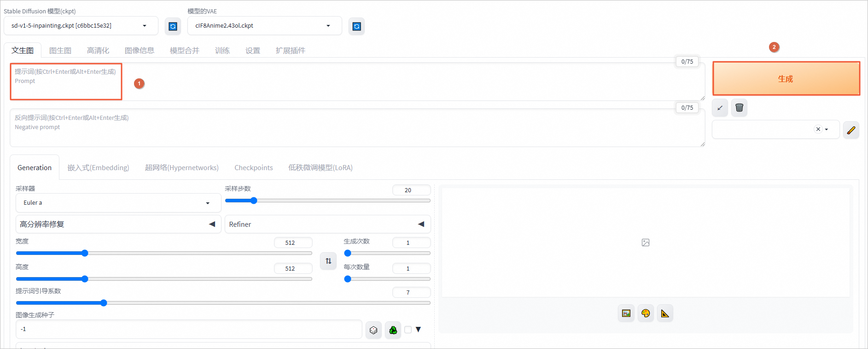
Task: Click the 每次数量 value box
Action: (x=411, y=268)
